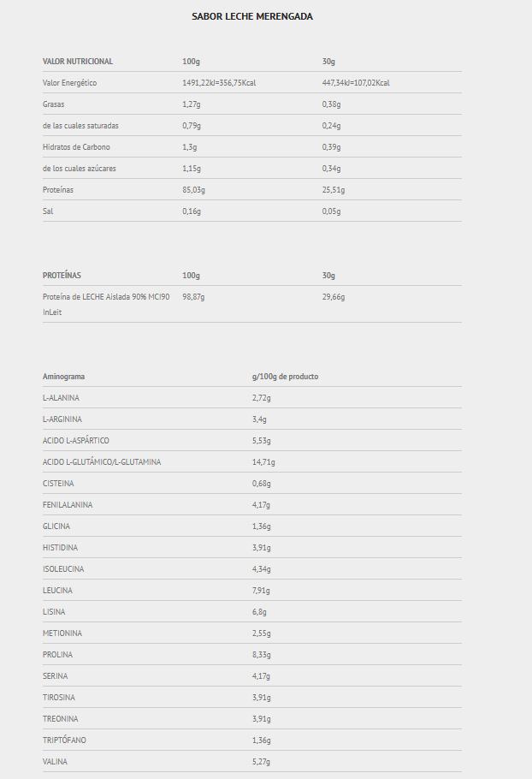Select the TRIPTÓFANO row label
This screenshot has height=779, width=532.
point(64,740)
